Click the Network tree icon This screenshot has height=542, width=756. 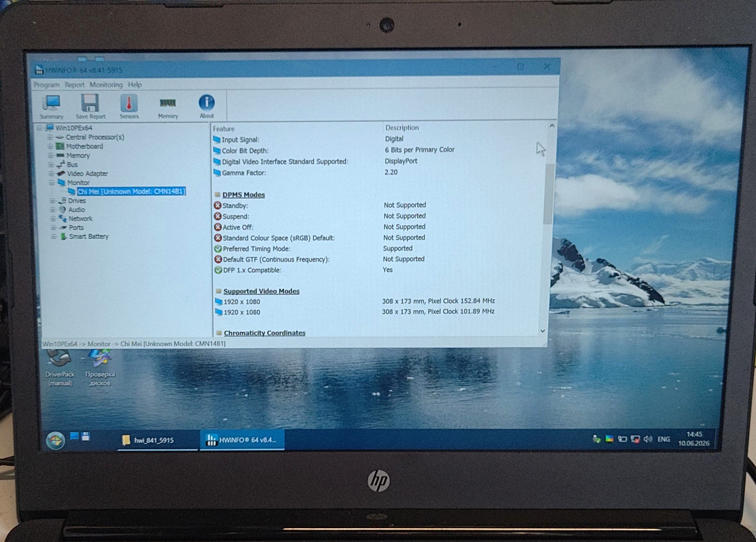(63, 218)
